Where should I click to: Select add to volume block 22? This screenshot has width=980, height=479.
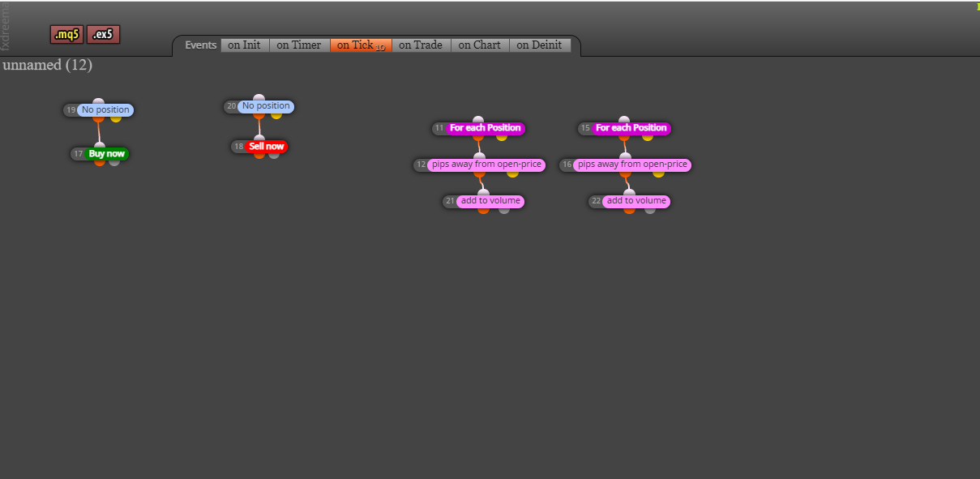(x=636, y=201)
